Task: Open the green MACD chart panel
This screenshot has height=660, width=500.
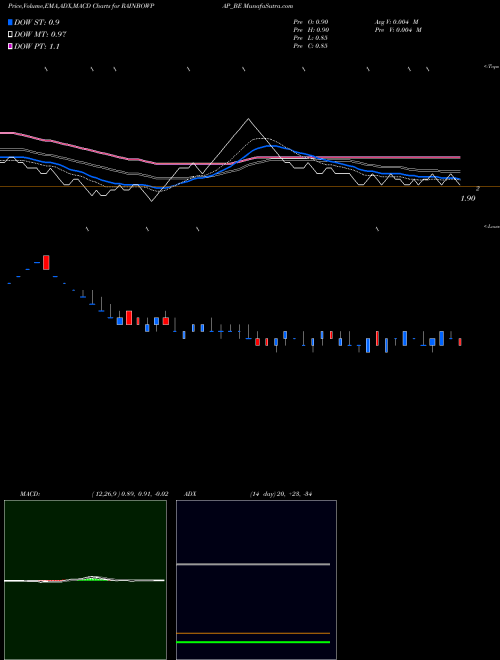Action: pyautogui.click(x=85, y=580)
